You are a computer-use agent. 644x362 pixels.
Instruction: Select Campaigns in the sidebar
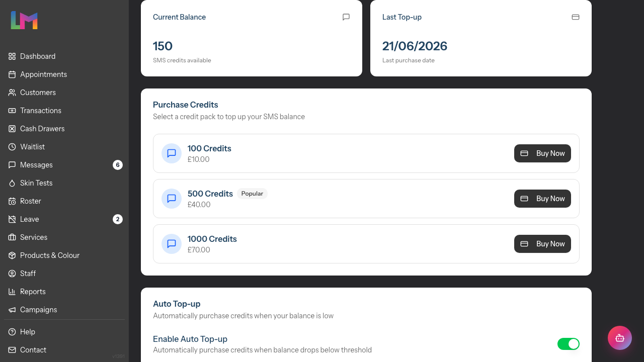64,310
